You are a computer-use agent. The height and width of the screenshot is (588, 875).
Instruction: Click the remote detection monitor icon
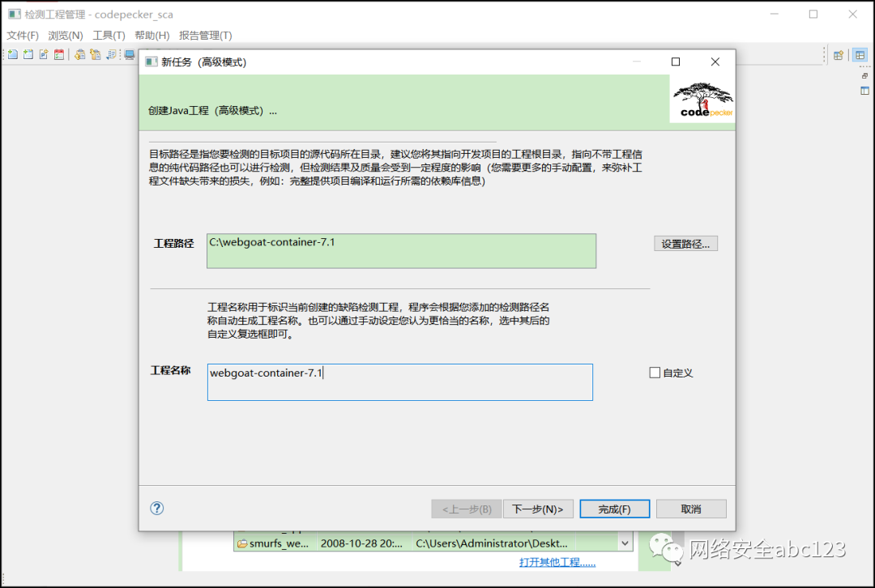click(x=128, y=54)
